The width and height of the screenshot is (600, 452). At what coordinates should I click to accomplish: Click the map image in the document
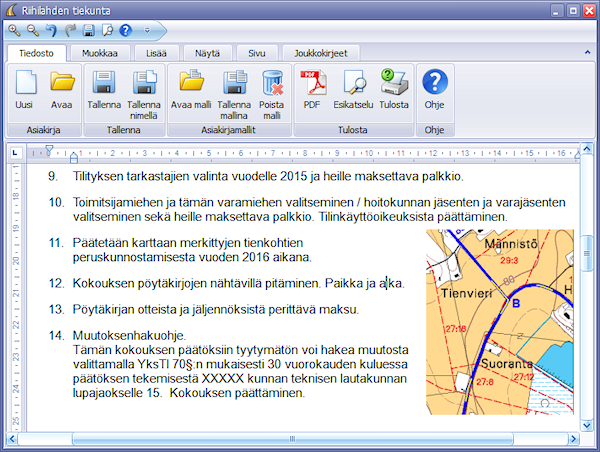(499, 321)
